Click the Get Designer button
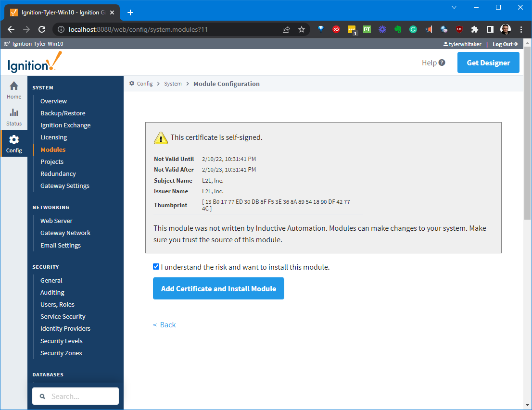The width and height of the screenshot is (532, 410). 488,62
